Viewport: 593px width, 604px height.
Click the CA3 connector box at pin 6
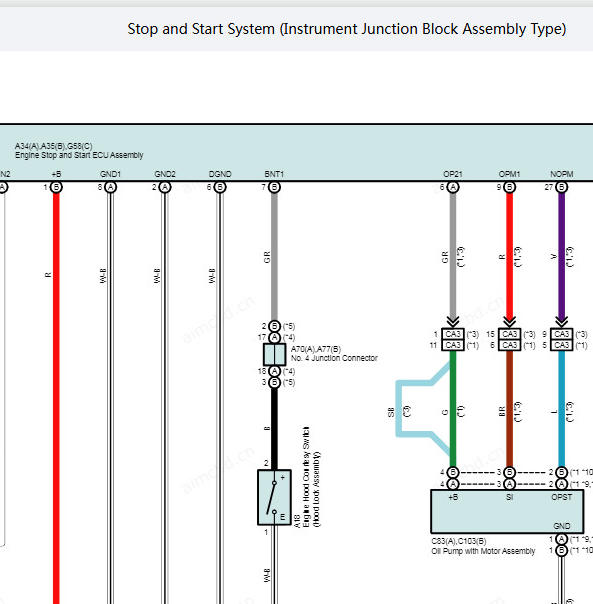pos(509,345)
